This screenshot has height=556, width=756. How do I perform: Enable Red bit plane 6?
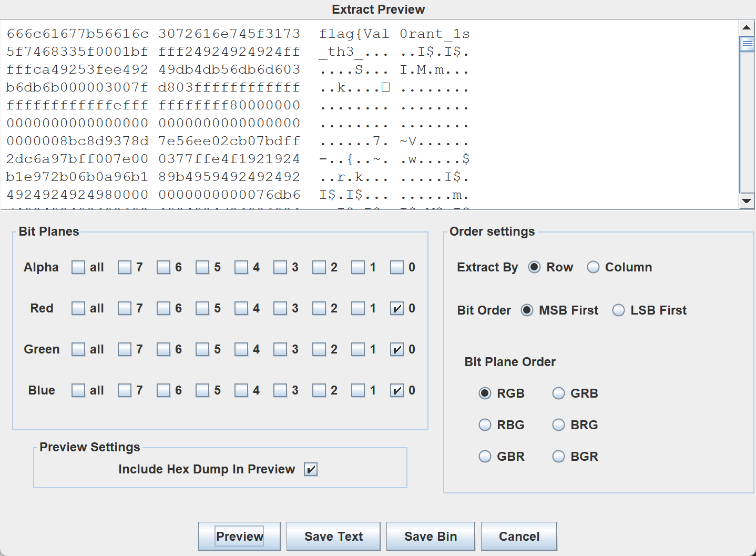pyautogui.click(x=164, y=308)
